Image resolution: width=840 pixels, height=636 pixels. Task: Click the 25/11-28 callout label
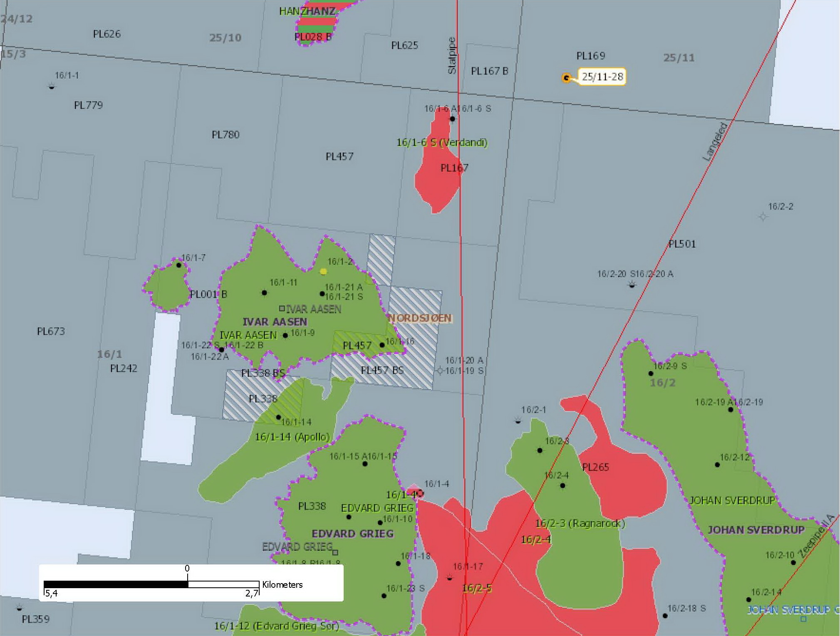602,77
